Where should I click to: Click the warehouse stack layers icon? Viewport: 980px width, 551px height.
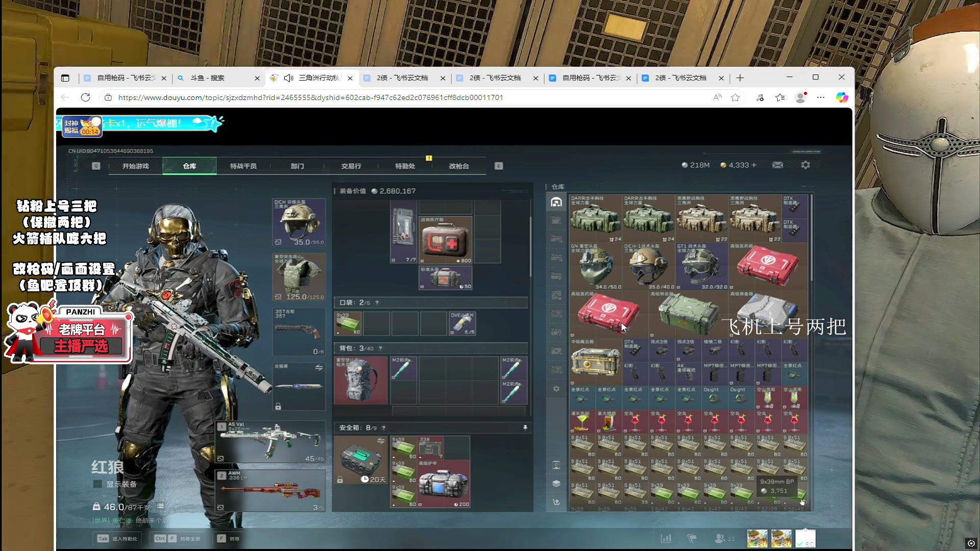[x=556, y=484]
